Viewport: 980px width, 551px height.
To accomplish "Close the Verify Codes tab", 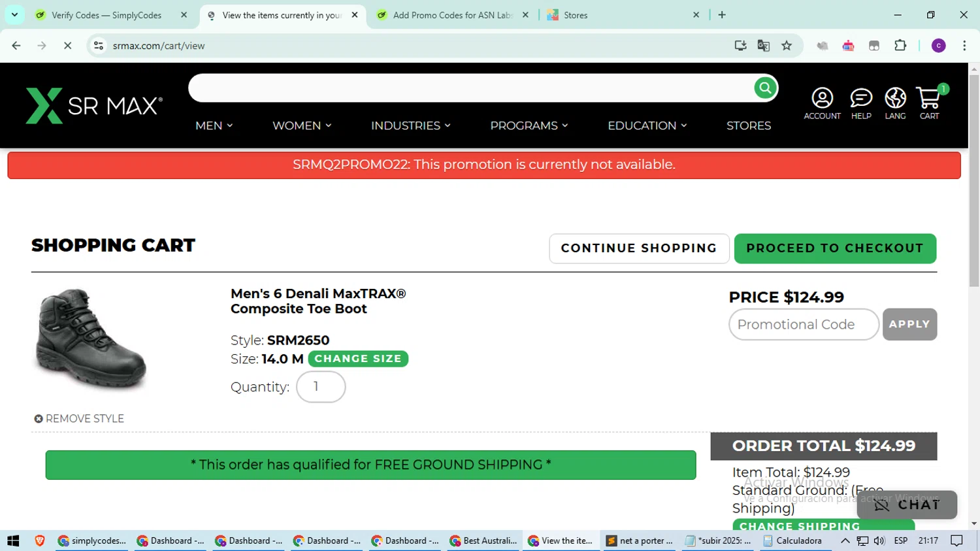I will (184, 14).
